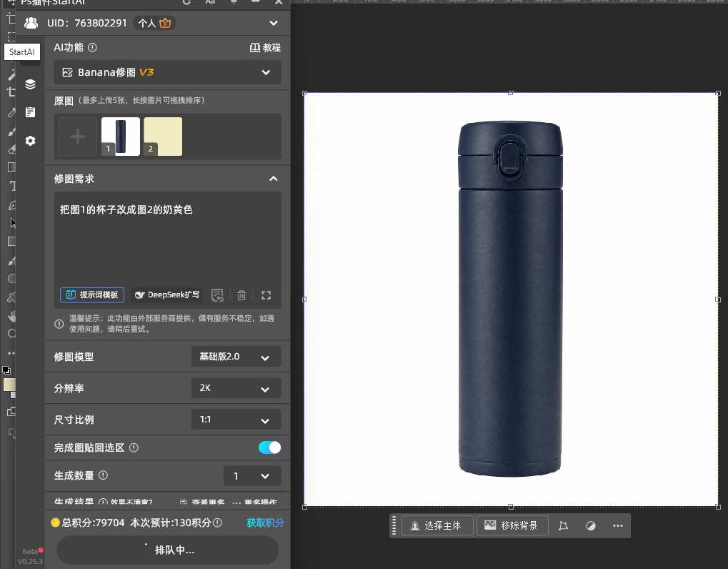The height and width of the screenshot is (569, 728).
Task: Collapse the 修图需求 section
Action: pyautogui.click(x=274, y=179)
